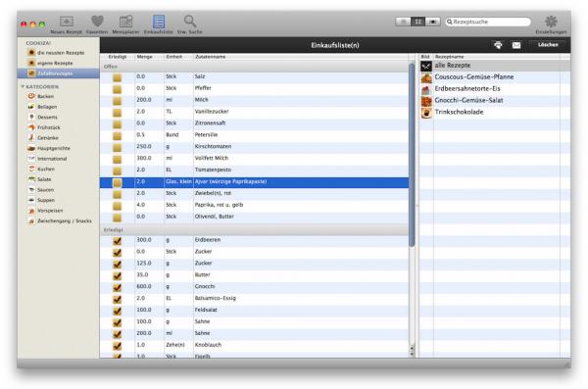This screenshot has height=389, width=588.
Task: Select the Kirschtomaten ingredient row
Action: [x=254, y=146]
